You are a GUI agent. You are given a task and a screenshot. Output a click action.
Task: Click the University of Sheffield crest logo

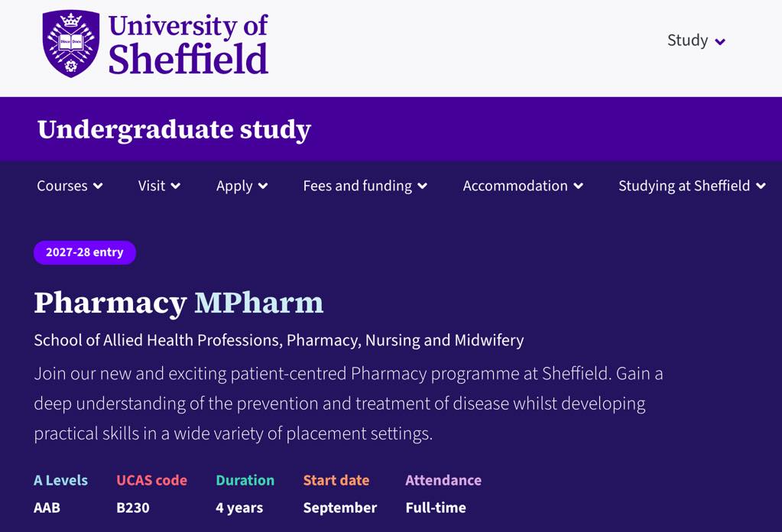[x=71, y=44]
